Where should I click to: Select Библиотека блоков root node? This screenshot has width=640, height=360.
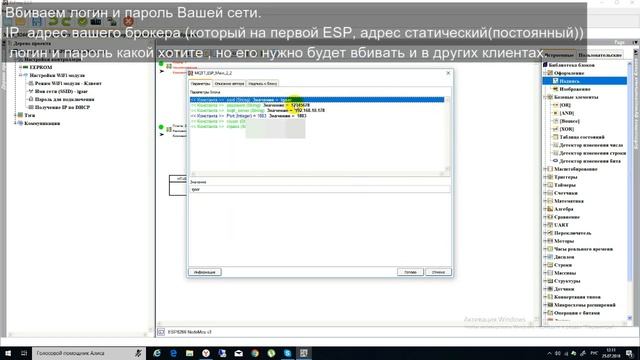pyautogui.click(x=571, y=65)
